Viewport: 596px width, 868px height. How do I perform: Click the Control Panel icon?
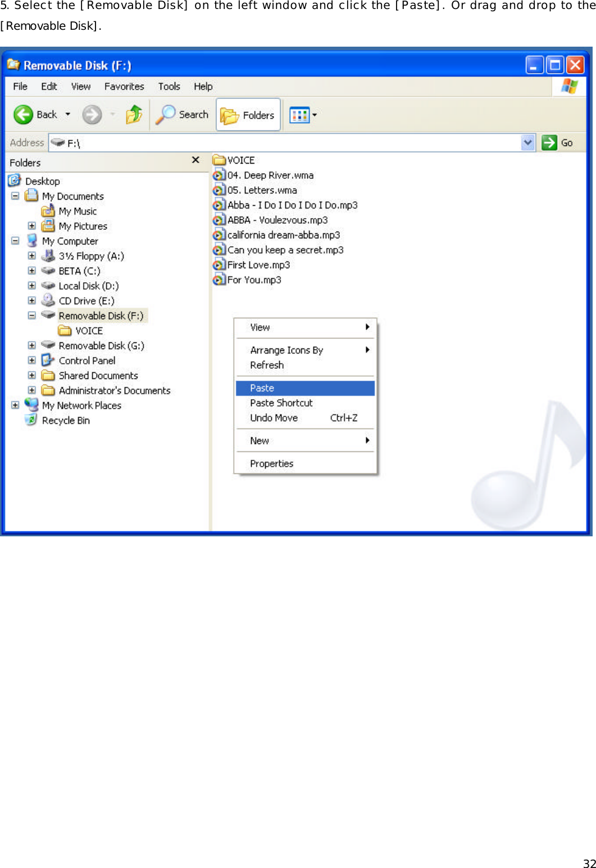(48, 360)
